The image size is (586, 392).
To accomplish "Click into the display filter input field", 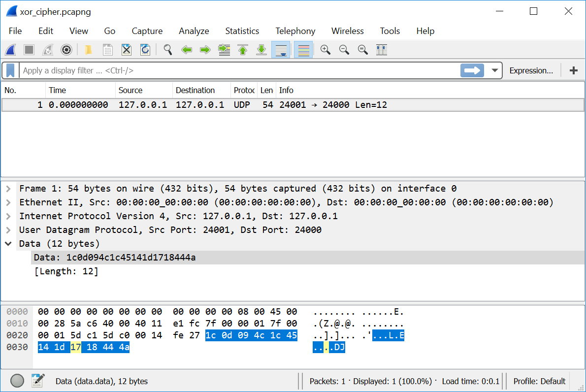I will (236, 70).
